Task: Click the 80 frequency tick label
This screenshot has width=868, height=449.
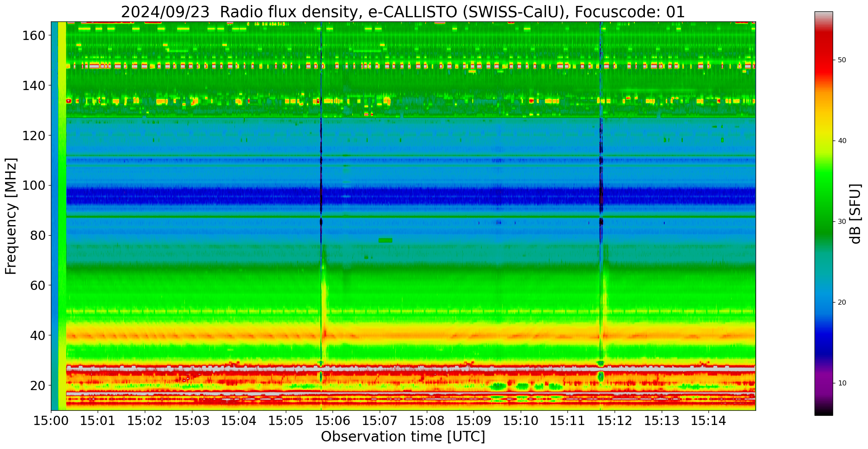Action: click(37, 236)
